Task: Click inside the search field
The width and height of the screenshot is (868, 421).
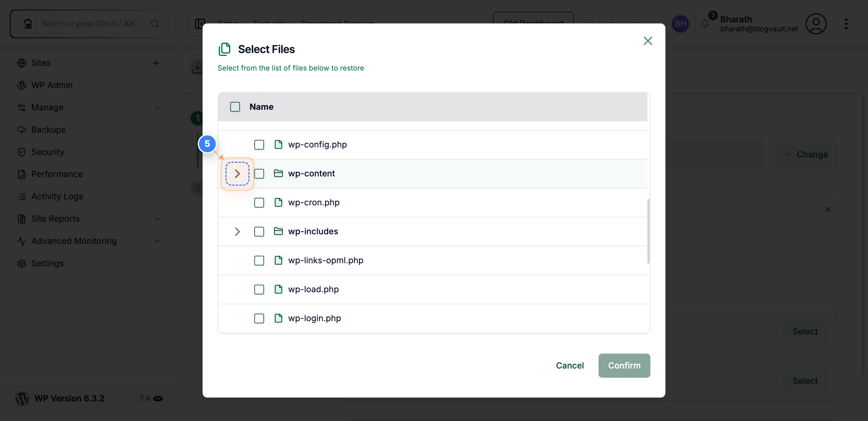Action: 88,24
